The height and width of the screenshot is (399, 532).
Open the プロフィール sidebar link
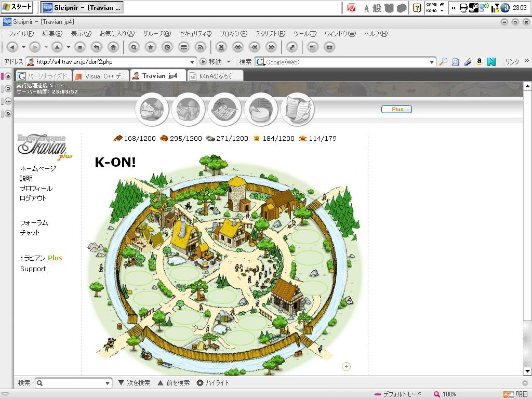coord(36,188)
